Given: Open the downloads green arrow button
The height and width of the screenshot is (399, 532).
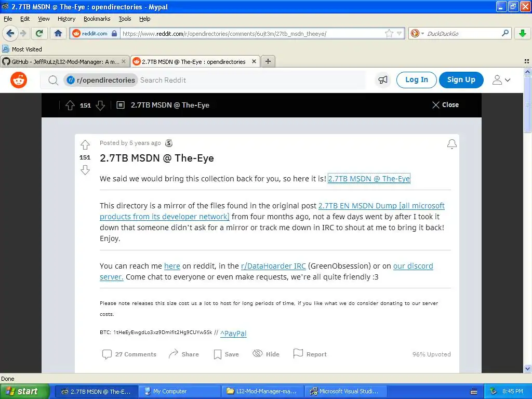Looking at the screenshot, I should click(x=523, y=33).
